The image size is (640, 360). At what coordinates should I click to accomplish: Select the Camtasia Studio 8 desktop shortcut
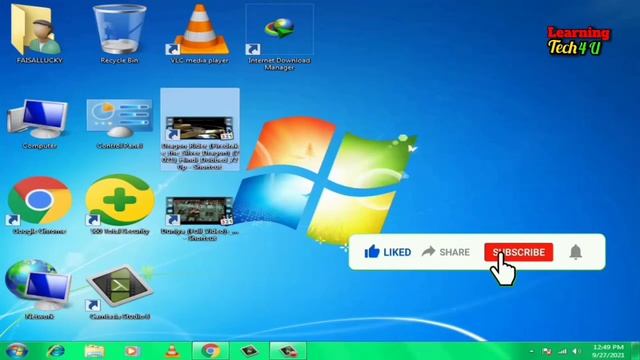tap(119, 292)
